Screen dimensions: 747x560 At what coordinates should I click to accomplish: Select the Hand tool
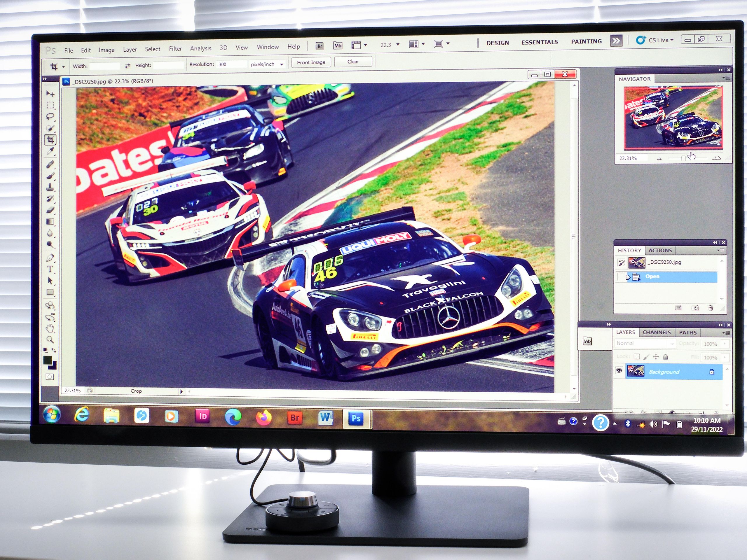coord(50,328)
